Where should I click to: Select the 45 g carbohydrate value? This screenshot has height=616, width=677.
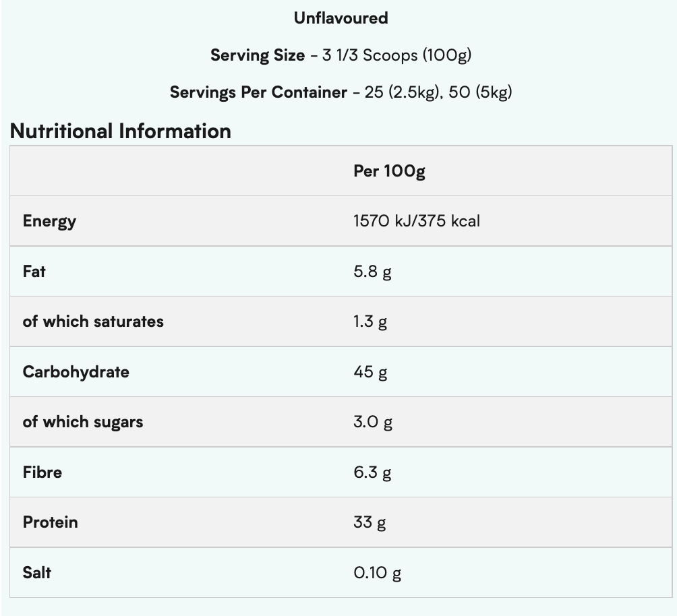(370, 372)
